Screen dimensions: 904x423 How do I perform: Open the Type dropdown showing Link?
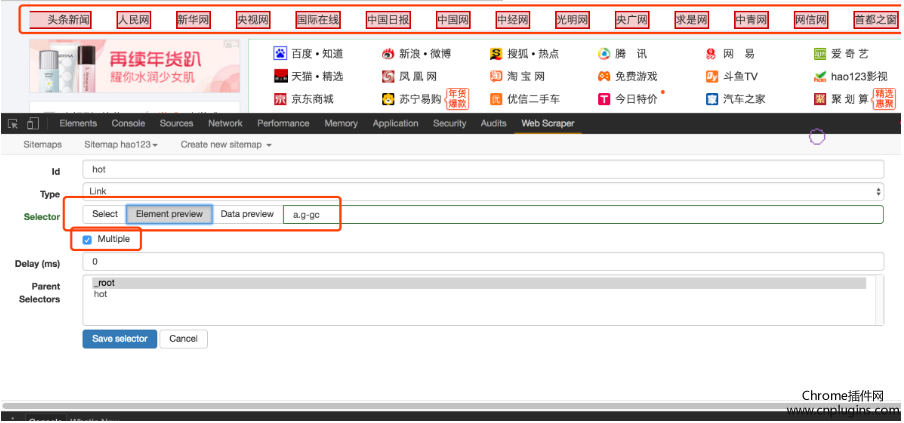(x=483, y=191)
